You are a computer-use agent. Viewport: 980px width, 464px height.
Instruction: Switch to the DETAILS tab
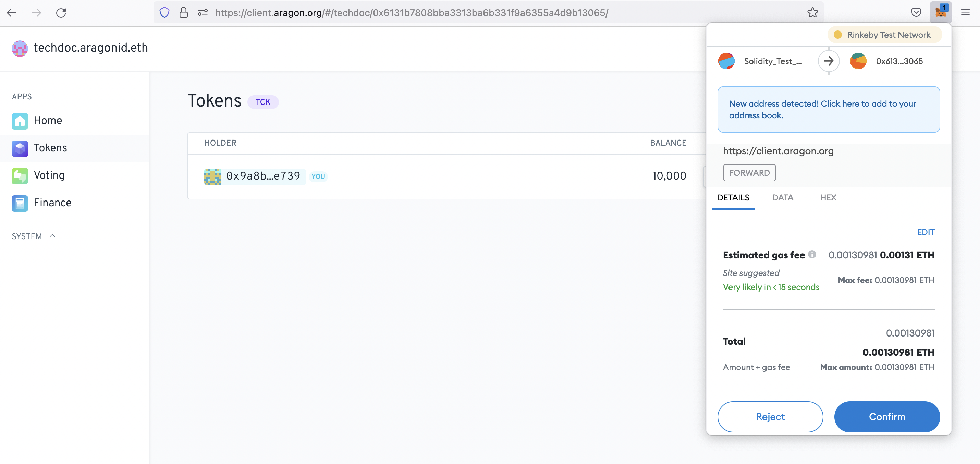[x=733, y=197]
